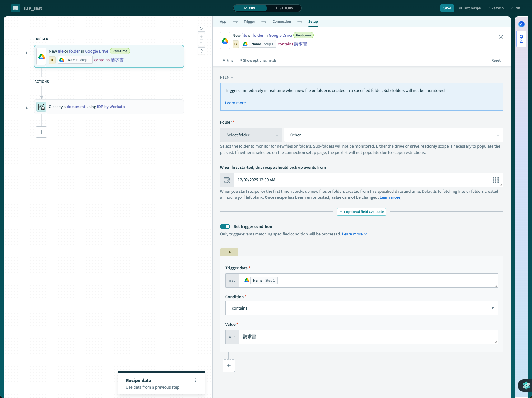This screenshot has width=532, height=398.
Task: Select the Google Drive trigger step icon
Action: point(41,56)
